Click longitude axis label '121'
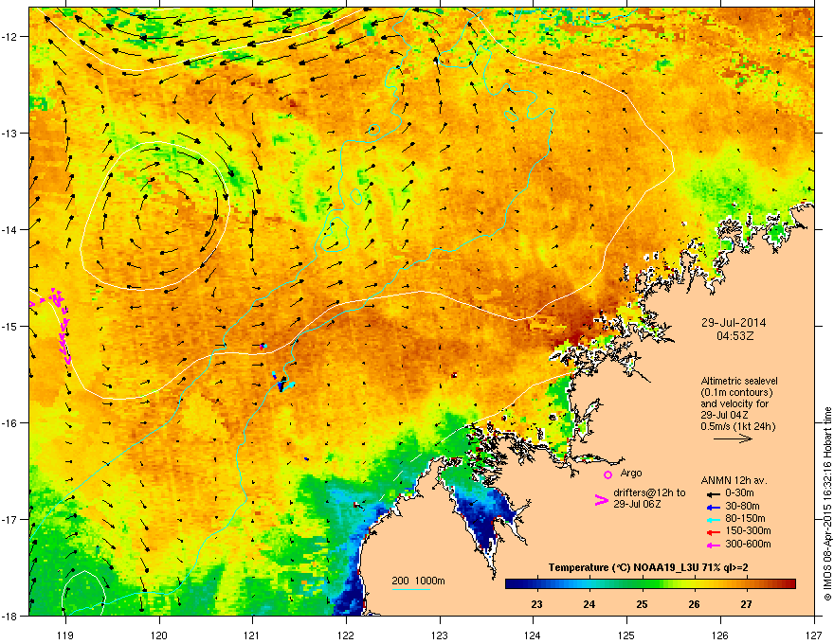The image size is (834, 644). click(252, 635)
